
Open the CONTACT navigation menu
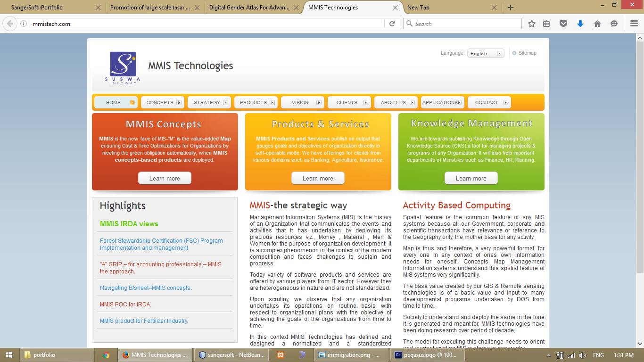(x=489, y=102)
